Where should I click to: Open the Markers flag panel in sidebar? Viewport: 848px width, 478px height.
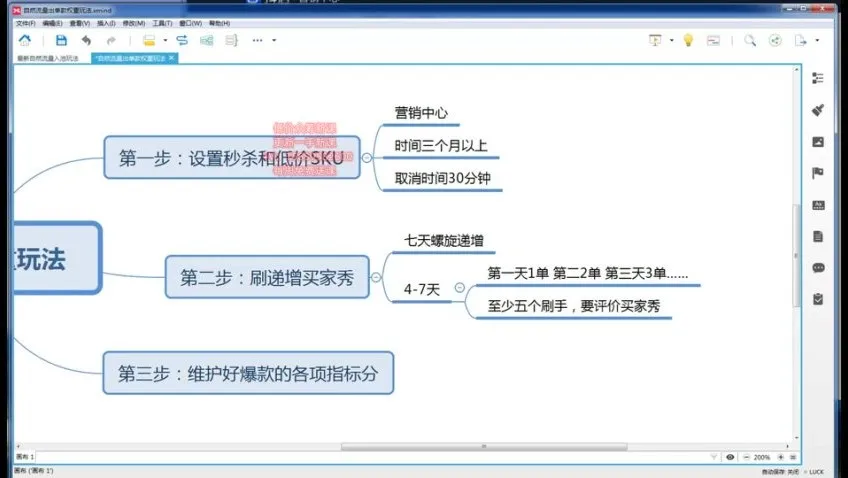818,173
